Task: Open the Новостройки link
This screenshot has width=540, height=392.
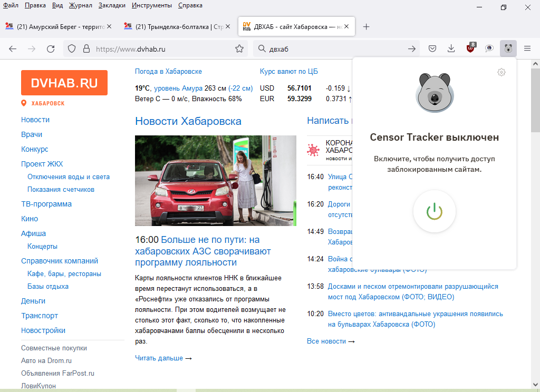Action: (x=43, y=330)
